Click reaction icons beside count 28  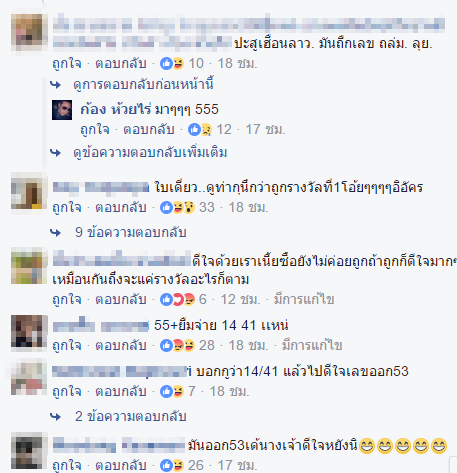tap(177, 346)
